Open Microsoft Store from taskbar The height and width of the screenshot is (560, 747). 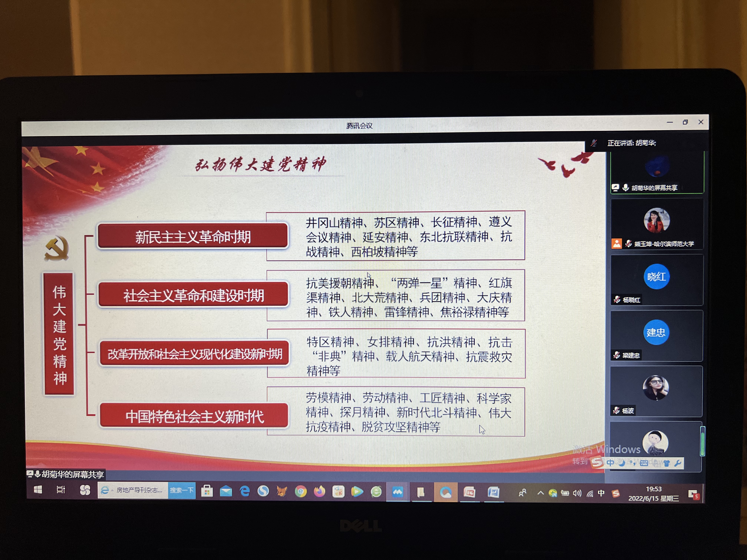[x=207, y=491]
